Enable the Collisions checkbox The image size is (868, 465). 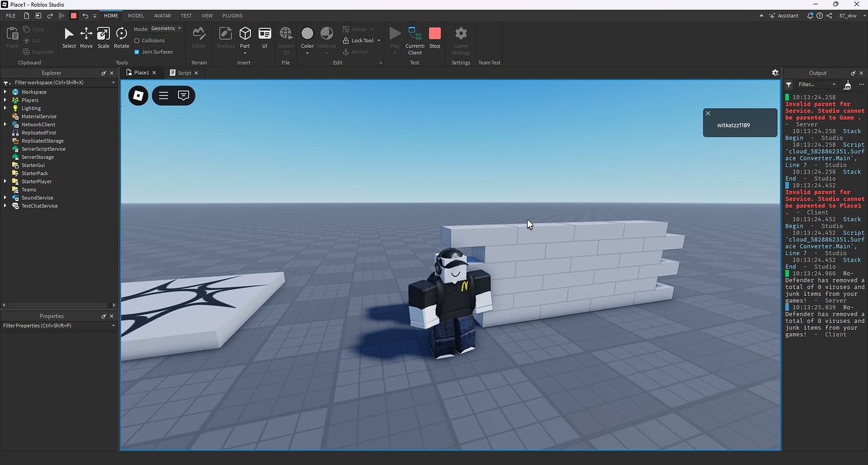click(x=137, y=40)
